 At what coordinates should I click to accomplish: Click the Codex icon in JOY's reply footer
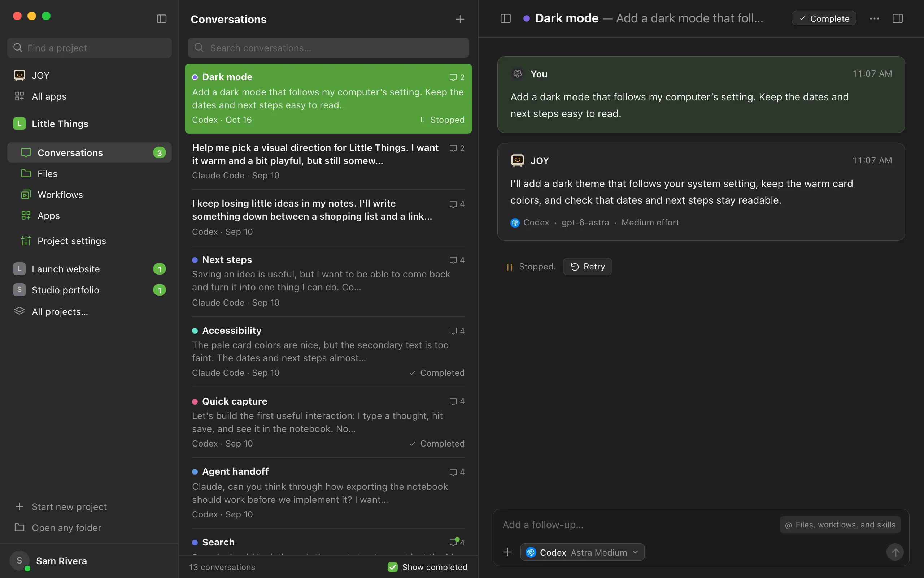click(x=515, y=223)
